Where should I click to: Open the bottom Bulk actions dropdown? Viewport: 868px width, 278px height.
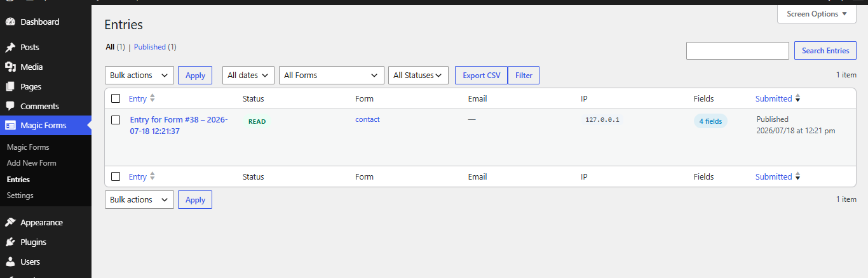point(139,199)
